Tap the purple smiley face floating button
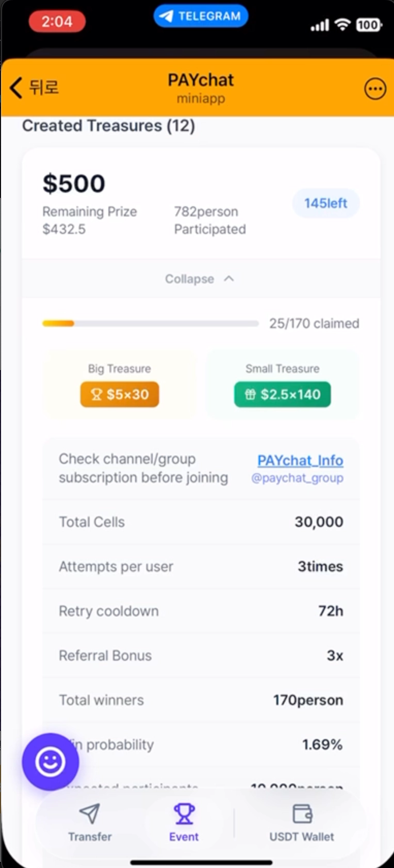The height and width of the screenshot is (868, 394). coord(51,761)
